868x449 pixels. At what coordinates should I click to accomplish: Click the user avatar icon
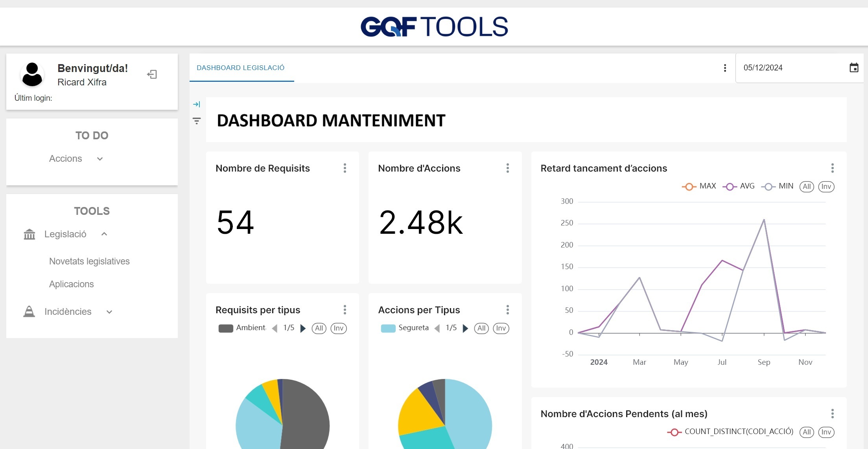coord(32,74)
